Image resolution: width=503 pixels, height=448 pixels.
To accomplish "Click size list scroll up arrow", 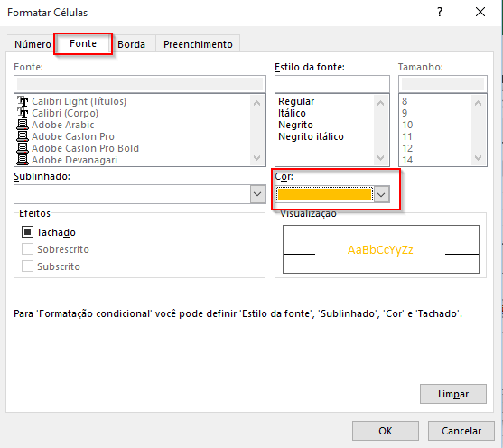I will pyautogui.click(x=478, y=103).
